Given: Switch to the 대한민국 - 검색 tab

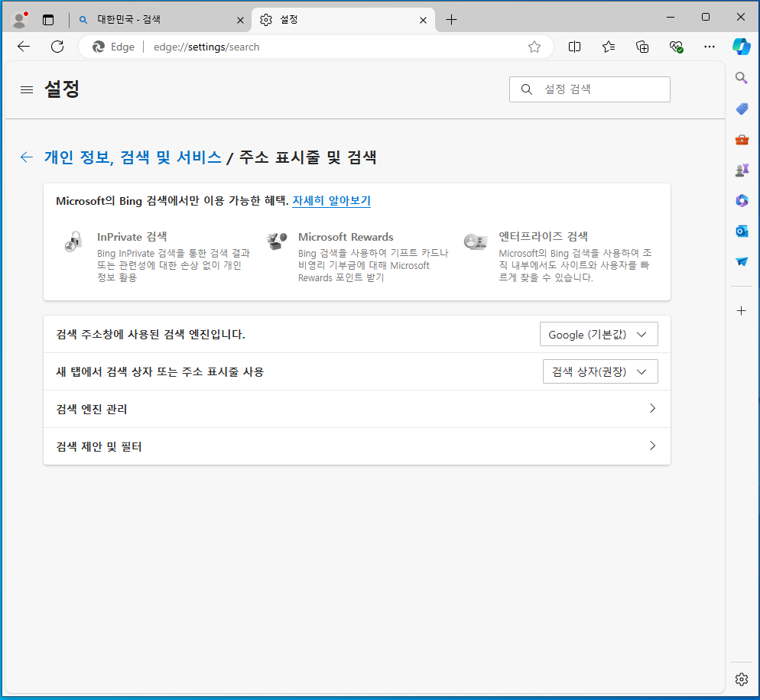Looking at the screenshot, I should tap(160, 20).
